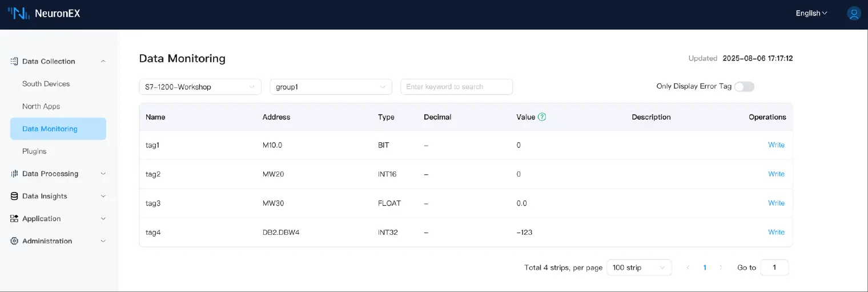Switch language using English dropdown
This screenshot has width=868, height=292.
pos(811,13)
